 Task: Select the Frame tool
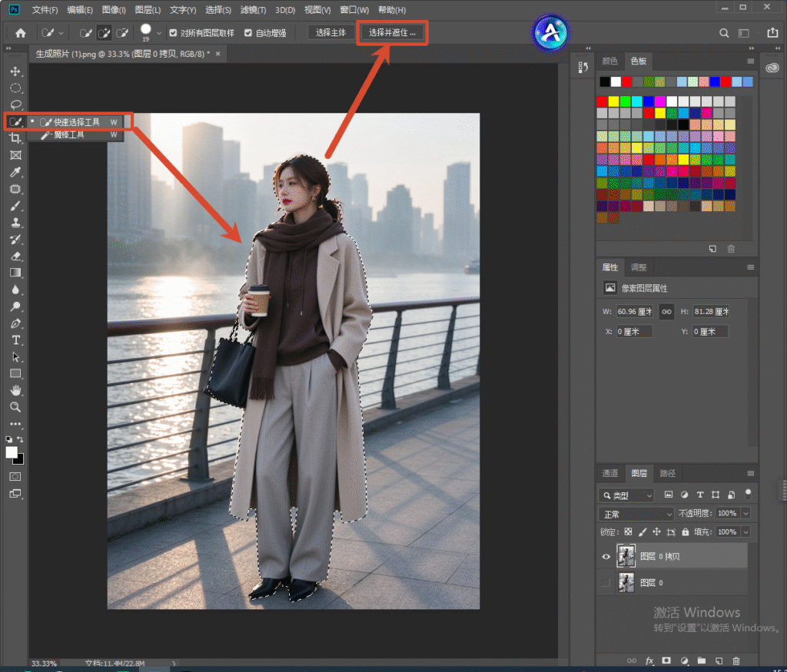click(15, 155)
